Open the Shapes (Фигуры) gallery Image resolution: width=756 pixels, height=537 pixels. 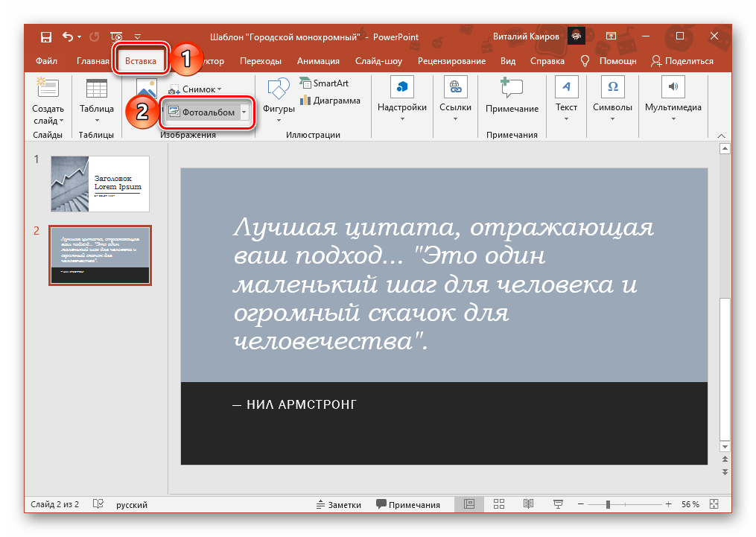pyautogui.click(x=279, y=95)
